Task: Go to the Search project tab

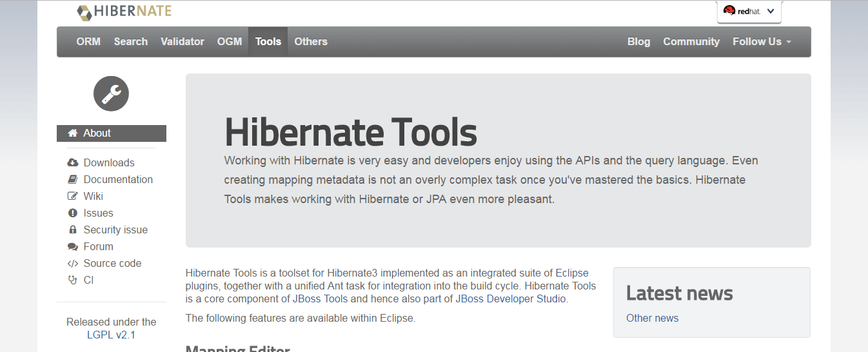Action: click(x=131, y=41)
